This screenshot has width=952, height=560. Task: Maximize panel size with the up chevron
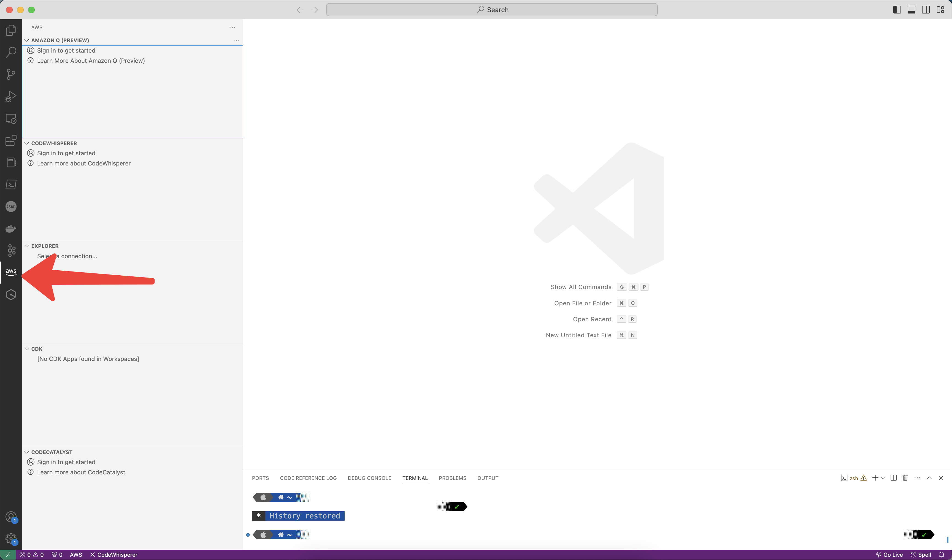tap(929, 478)
